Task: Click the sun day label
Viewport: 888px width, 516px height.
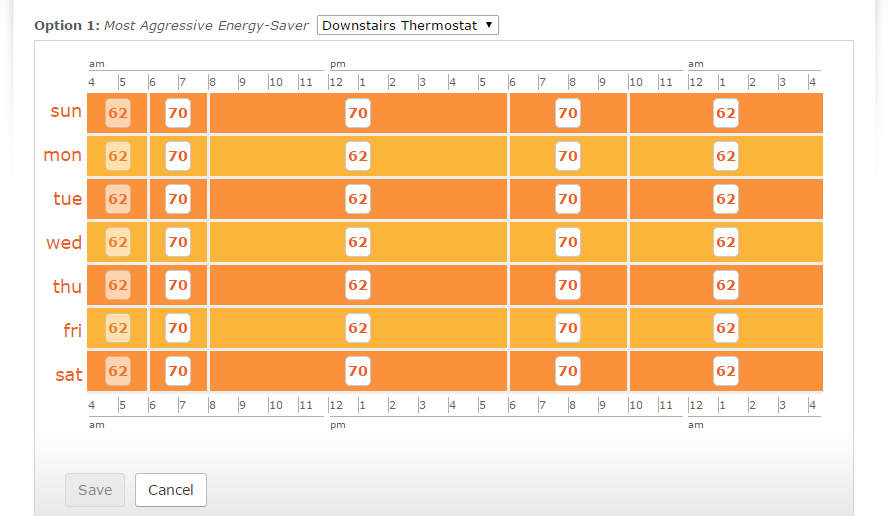Action: (66, 112)
